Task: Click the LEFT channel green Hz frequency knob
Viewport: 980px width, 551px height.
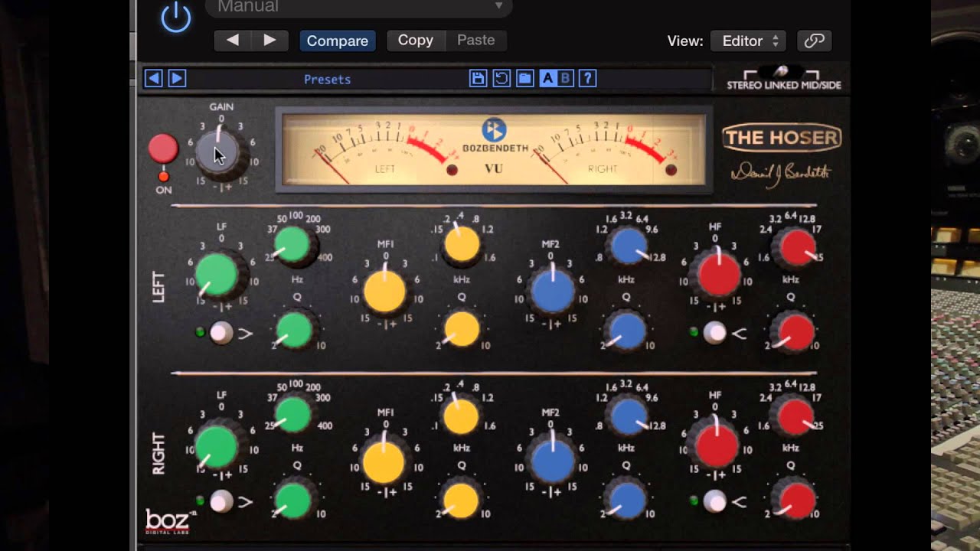Action: tap(292, 244)
